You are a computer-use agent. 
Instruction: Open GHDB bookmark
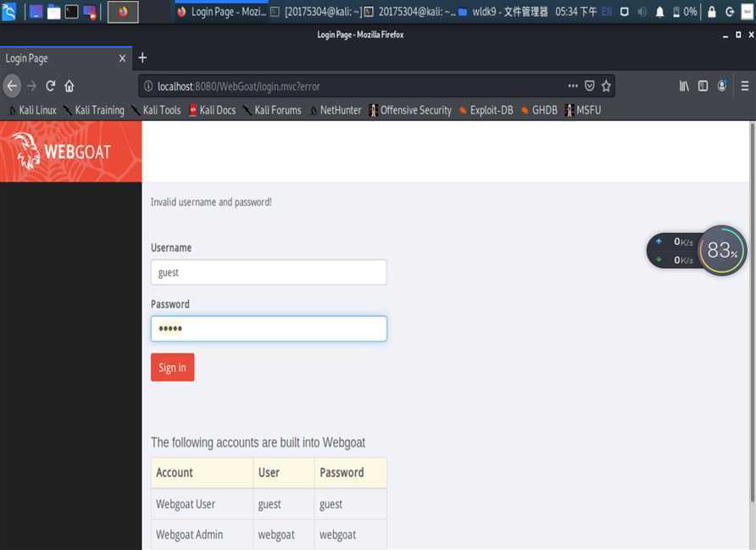coord(539,110)
